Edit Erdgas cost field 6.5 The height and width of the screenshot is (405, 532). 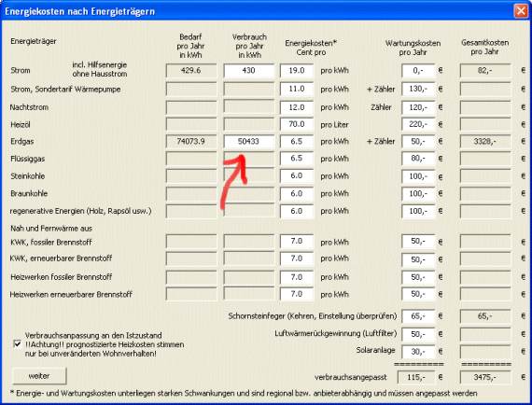tap(297, 142)
